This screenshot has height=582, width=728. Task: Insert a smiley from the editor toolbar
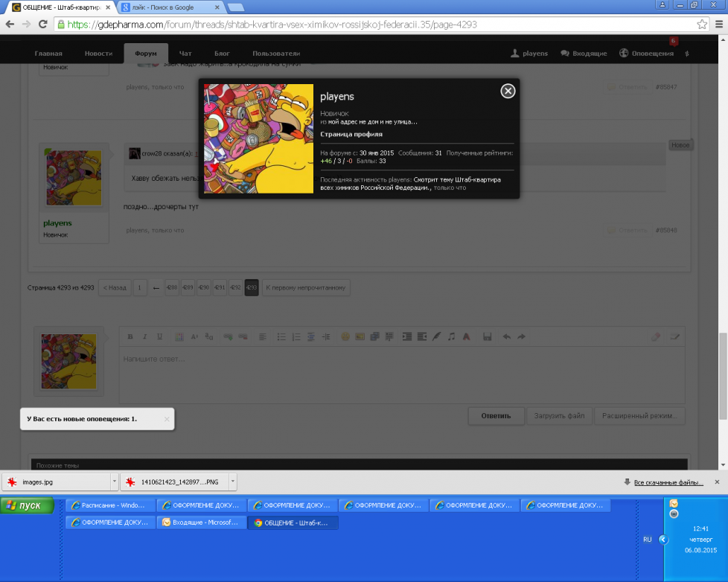click(x=345, y=336)
